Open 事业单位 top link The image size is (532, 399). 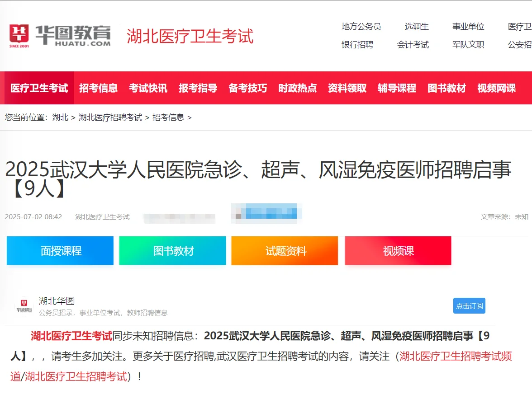tap(468, 27)
